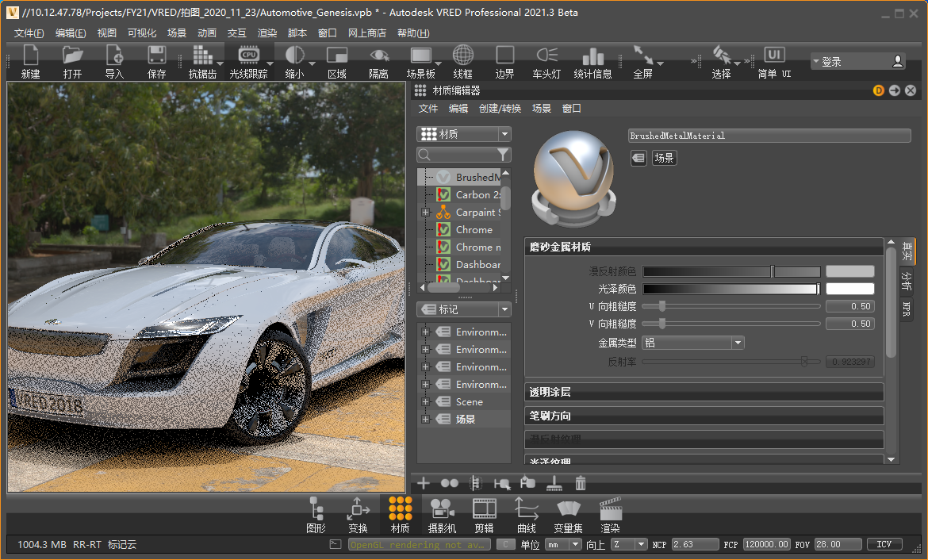Open the 创建/转换 menu in material editor
Screen dimensions: 928x560
click(x=500, y=109)
